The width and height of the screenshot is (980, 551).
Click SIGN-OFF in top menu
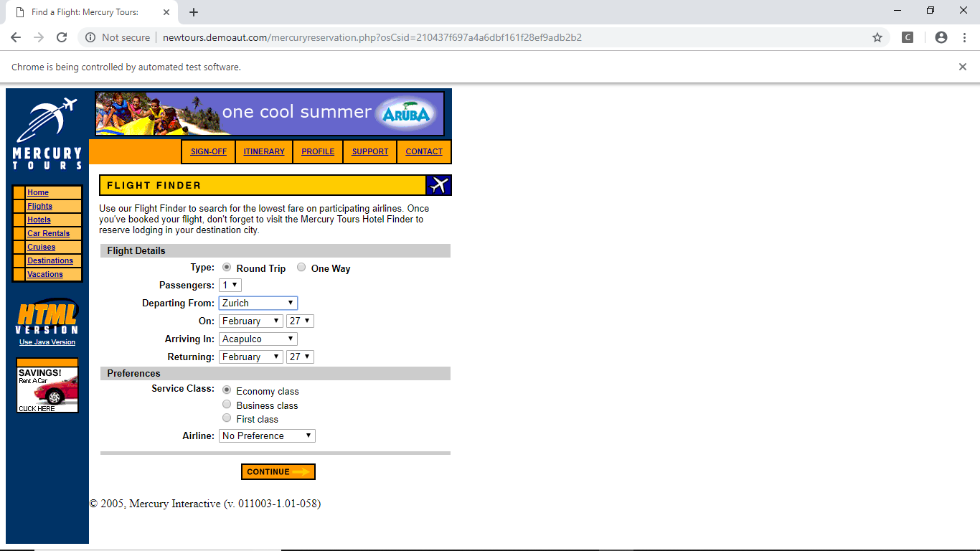(209, 151)
